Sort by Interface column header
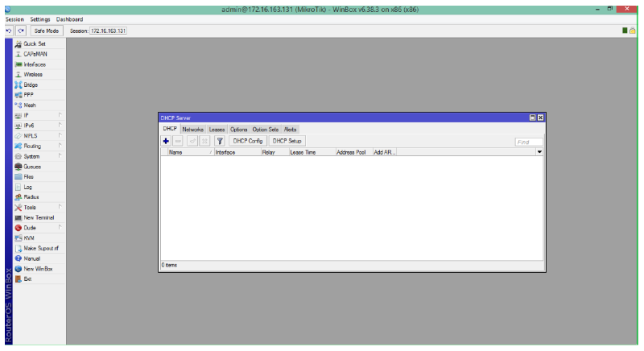The height and width of the screenshot is (351, 644). tap(237, 152)
